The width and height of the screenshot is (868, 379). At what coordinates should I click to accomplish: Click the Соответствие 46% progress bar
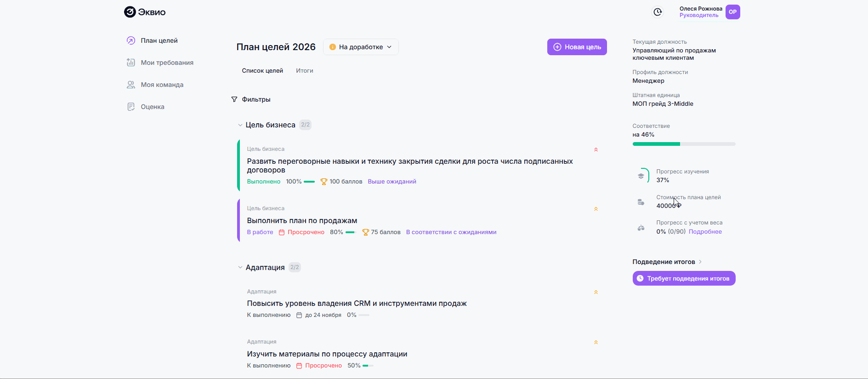684,144
